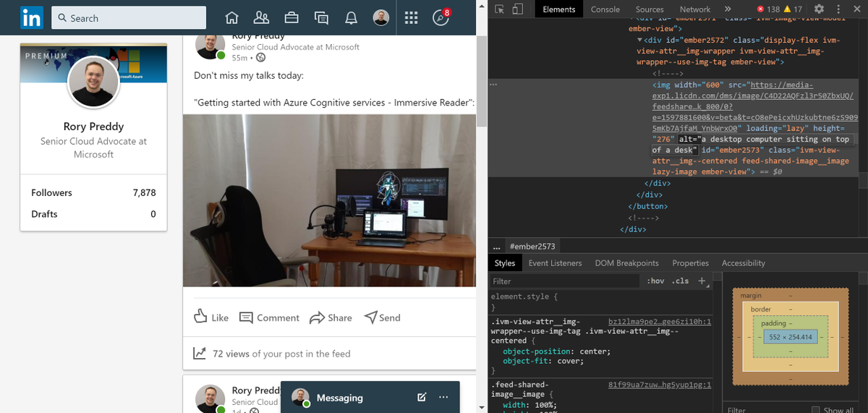The image size is (868, 413).
Task: Click the Styles Filter input field
Action: coord(564,281)
